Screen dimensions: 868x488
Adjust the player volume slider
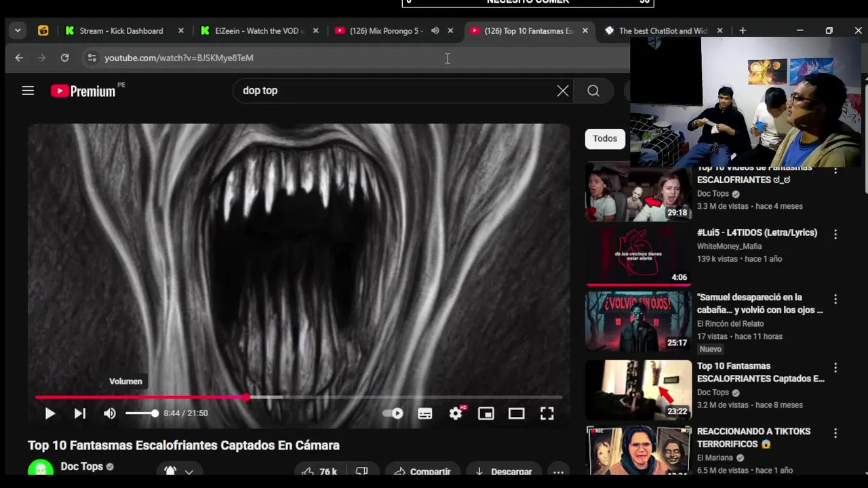(142, 413)
